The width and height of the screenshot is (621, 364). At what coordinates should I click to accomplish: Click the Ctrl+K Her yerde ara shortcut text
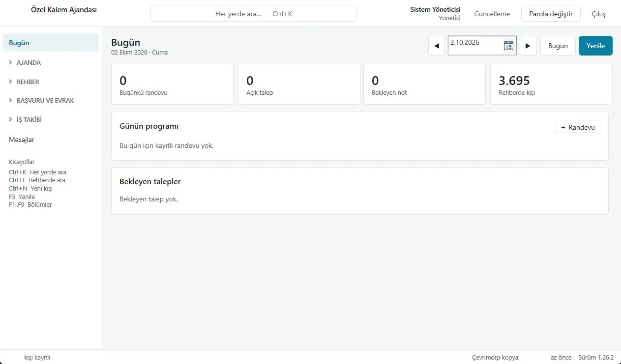tap(37, 172)
